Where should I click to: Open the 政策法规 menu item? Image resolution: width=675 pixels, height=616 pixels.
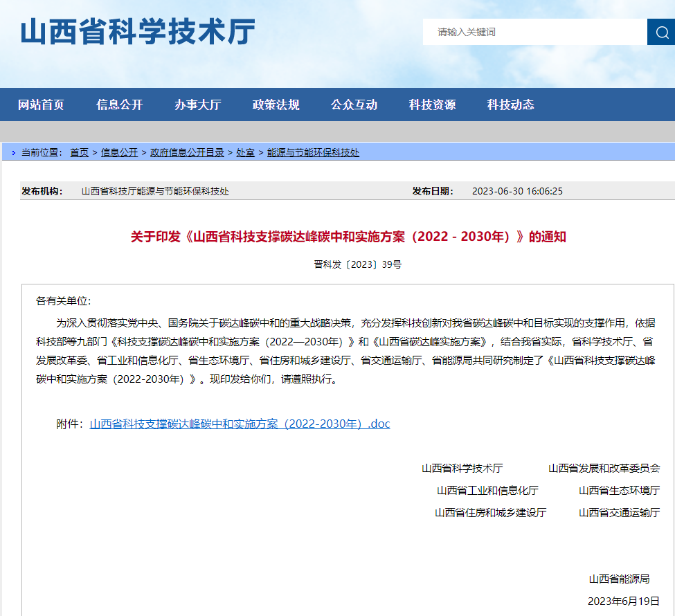(x=276, y=105)
